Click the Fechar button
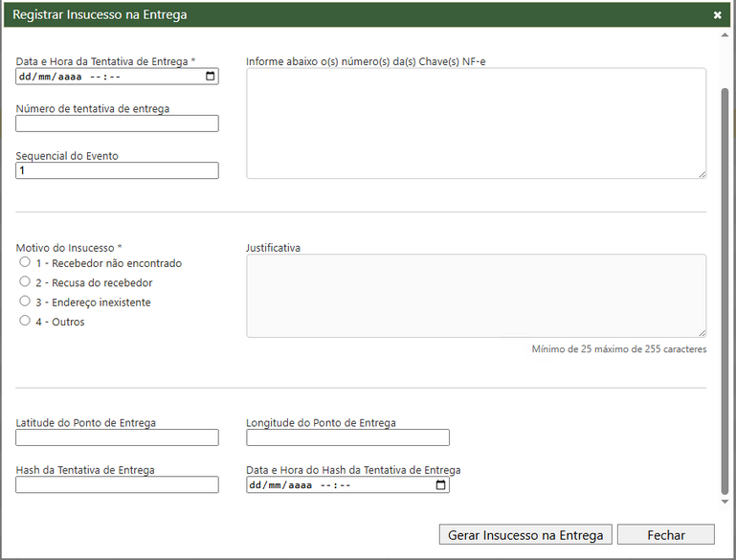 (665, 535)
